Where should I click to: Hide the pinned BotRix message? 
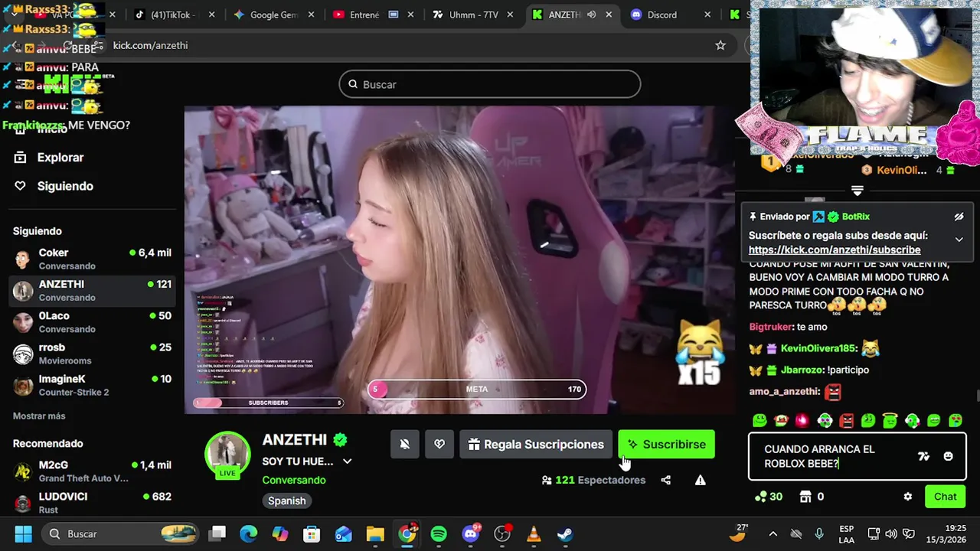(x=959, y=217)
